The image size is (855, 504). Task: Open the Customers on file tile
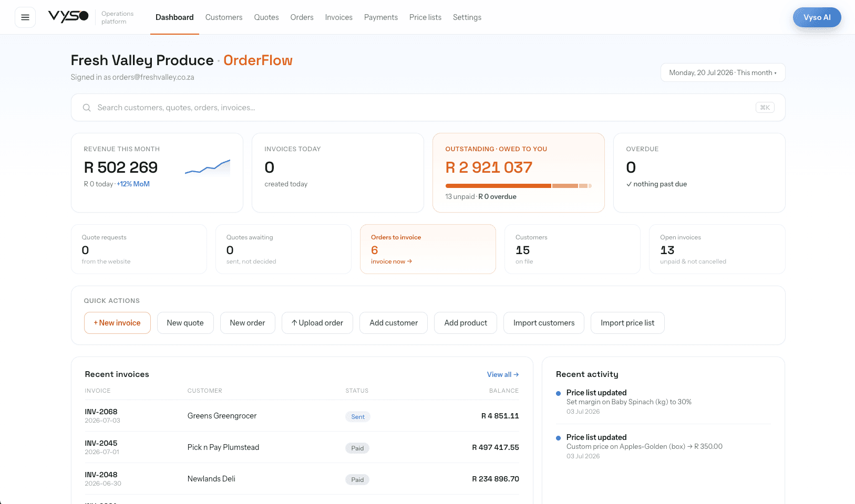[x=572, y=249]
